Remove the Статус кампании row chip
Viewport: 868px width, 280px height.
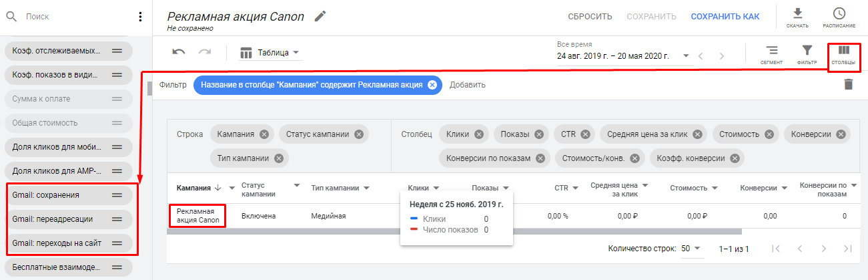359,134
